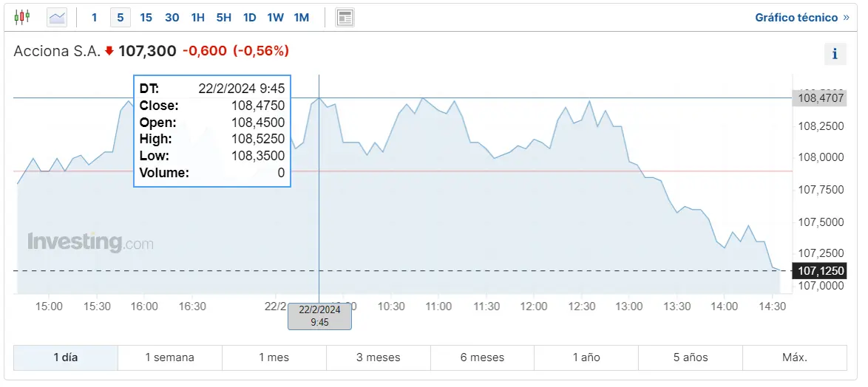The width and height of the screenshot is (868, 387).
Task: Show the "Máx." time range
Action: click(795, 357)
